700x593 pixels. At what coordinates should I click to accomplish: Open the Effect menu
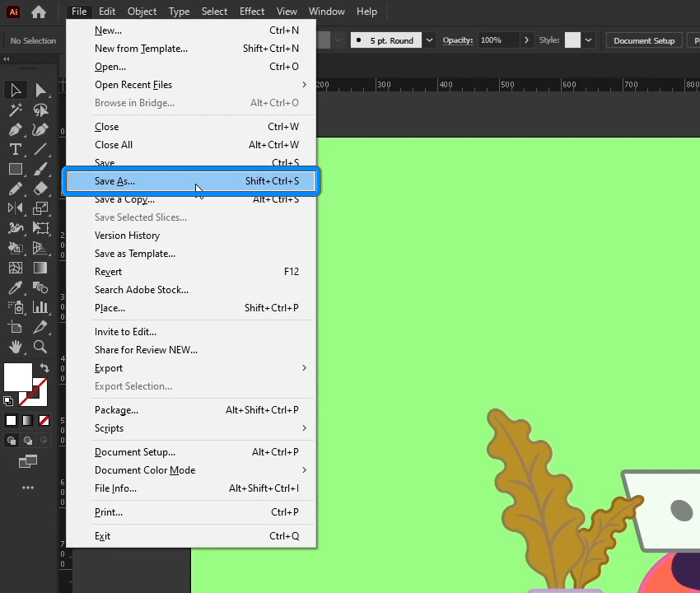point(252,12)
